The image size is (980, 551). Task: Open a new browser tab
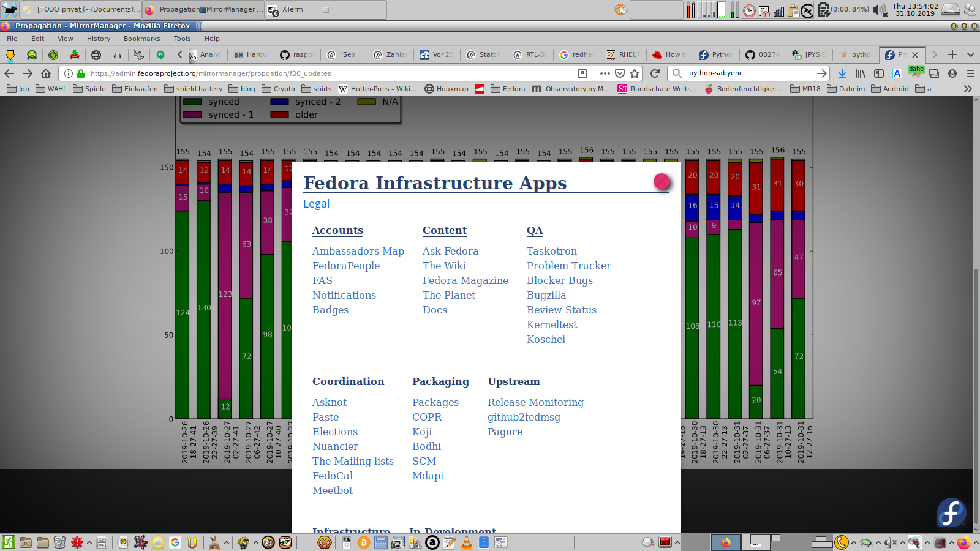coord(952,54)
